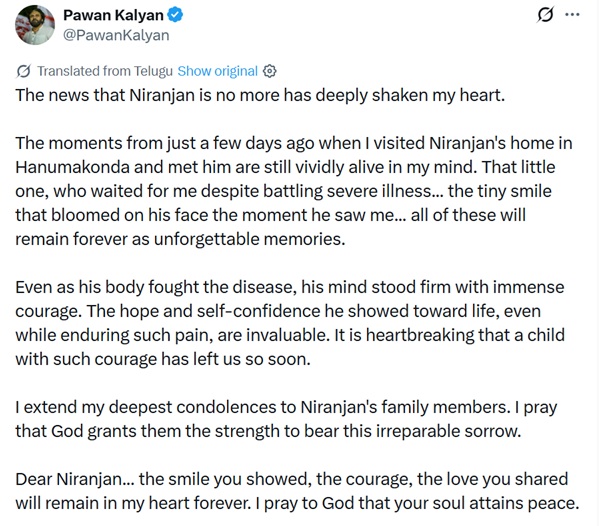Click the Pawan Kalyan display name

113,15
